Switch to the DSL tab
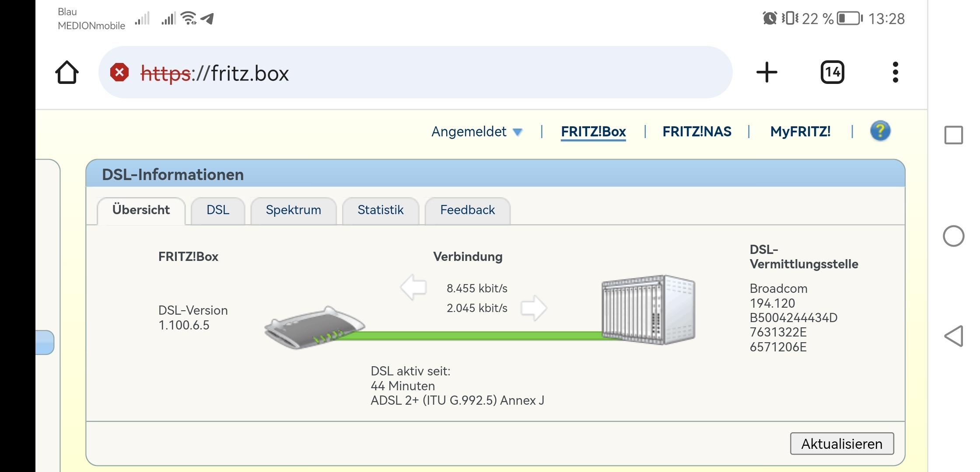Screen dimensions: 980x472 [x=218, y=210]
